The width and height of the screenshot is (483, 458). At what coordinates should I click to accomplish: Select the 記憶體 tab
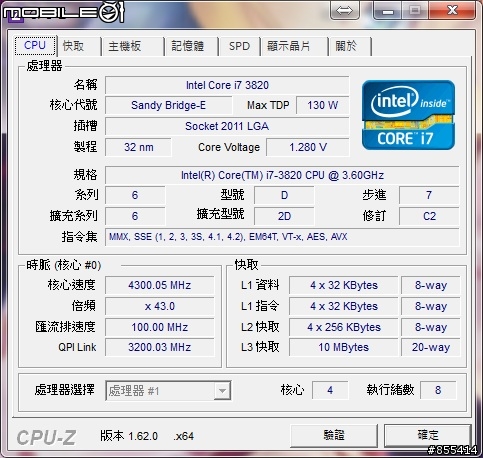(191, 46)
